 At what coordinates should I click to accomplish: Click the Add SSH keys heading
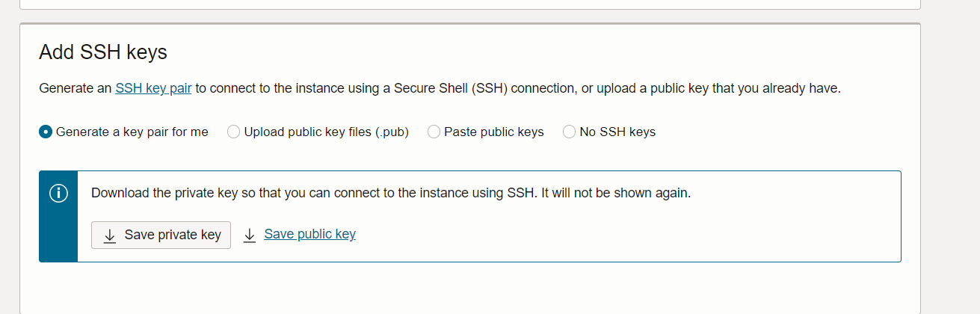click(103, 52)
